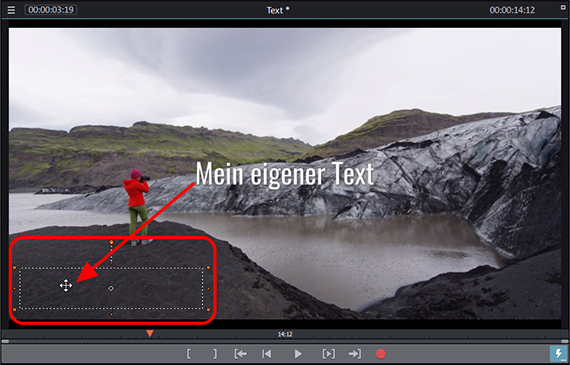Image resolution: width=570 pixels, height=365 pixels.
Task: Maximize the preview monitor with the corner icon
Action: 563,7
